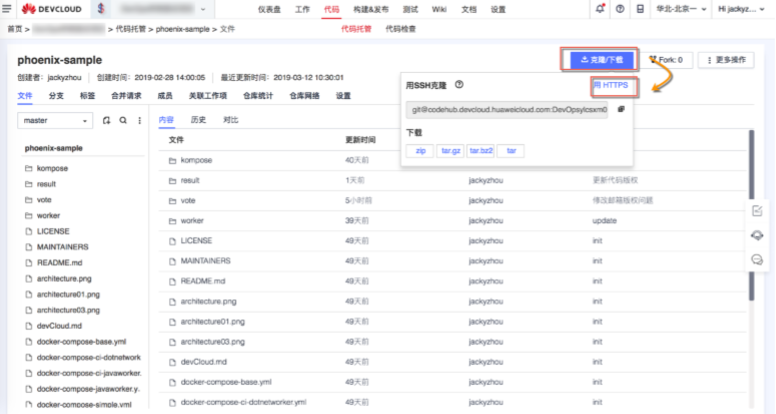
Task: Switch to the 分支 tab
Action: [x=56, y=95]
